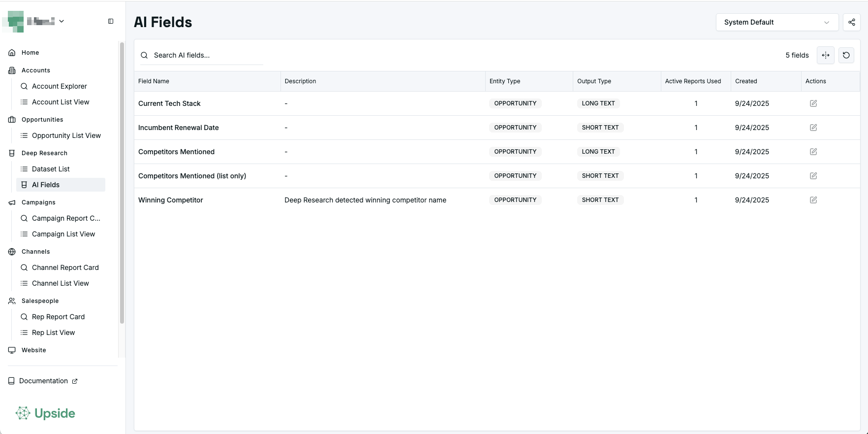
Task: Edit the Competitors Mentioned field
Action: click(x=813, y=152)
